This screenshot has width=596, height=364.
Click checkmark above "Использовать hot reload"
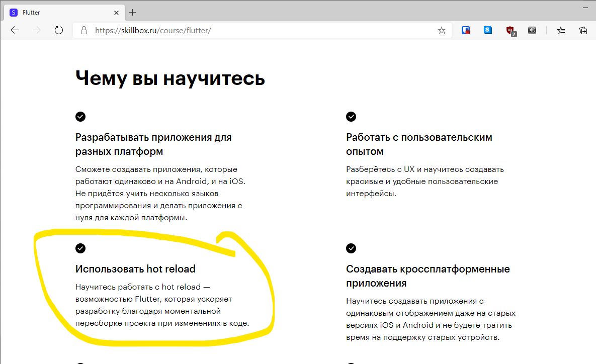click(80, 248)
